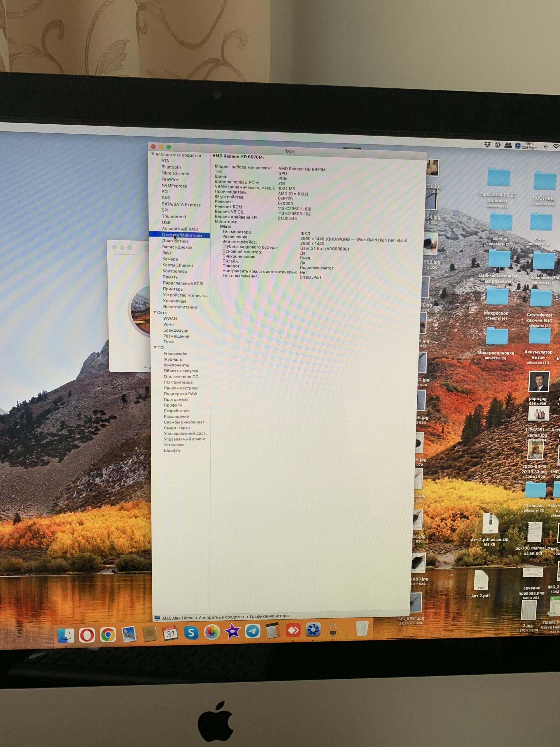The image size is (560, 747).
Task: Select NVMExpress in the sidebar
Action: (x=174, y=186)
